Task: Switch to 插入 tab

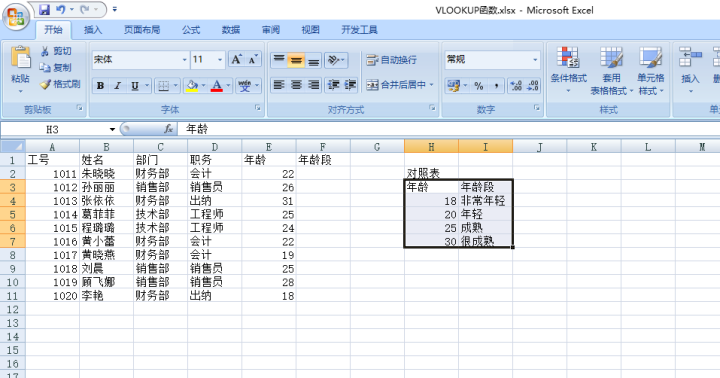Action: pos(93,30)
